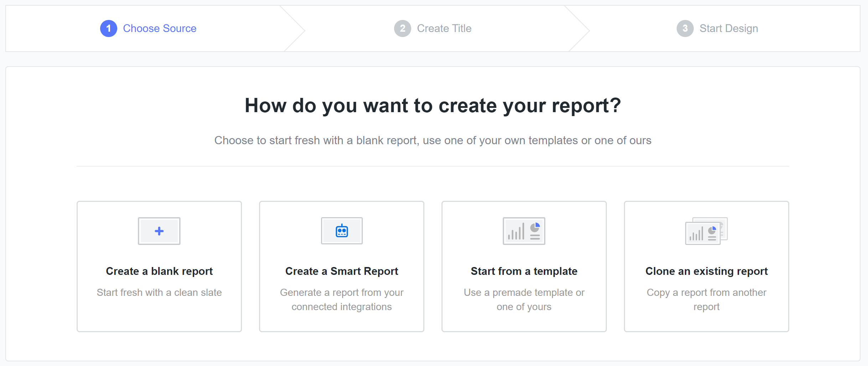Click the template chart icon
This screenshot has height=366, width=868.
(524, 231)
